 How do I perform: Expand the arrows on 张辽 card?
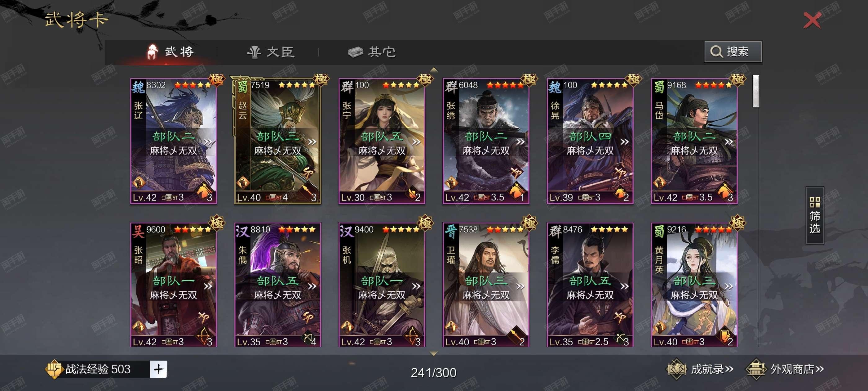click(x=208, y=142)
